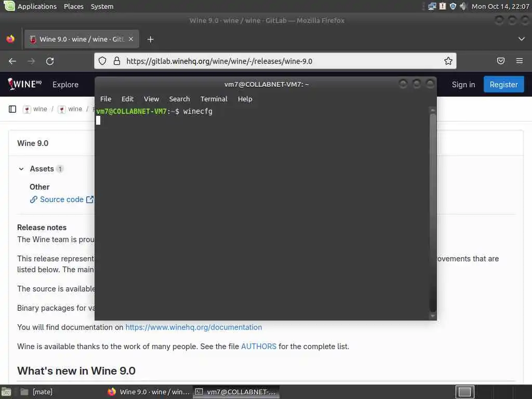Image resolution: width=532 pixels, height=399 pixels.
Task: Click the Release notes heading
Action: coord(42,228)
